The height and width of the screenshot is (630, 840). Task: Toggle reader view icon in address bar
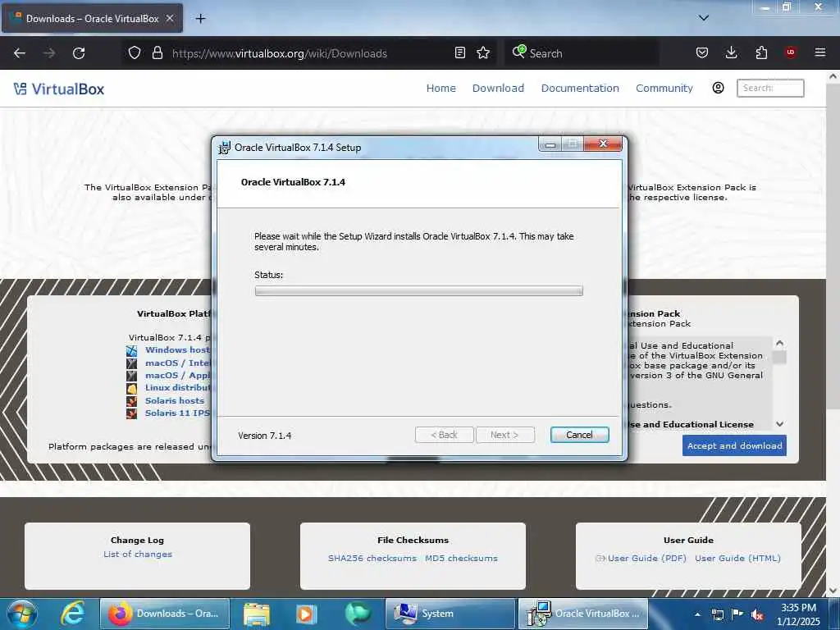[459, 53]
